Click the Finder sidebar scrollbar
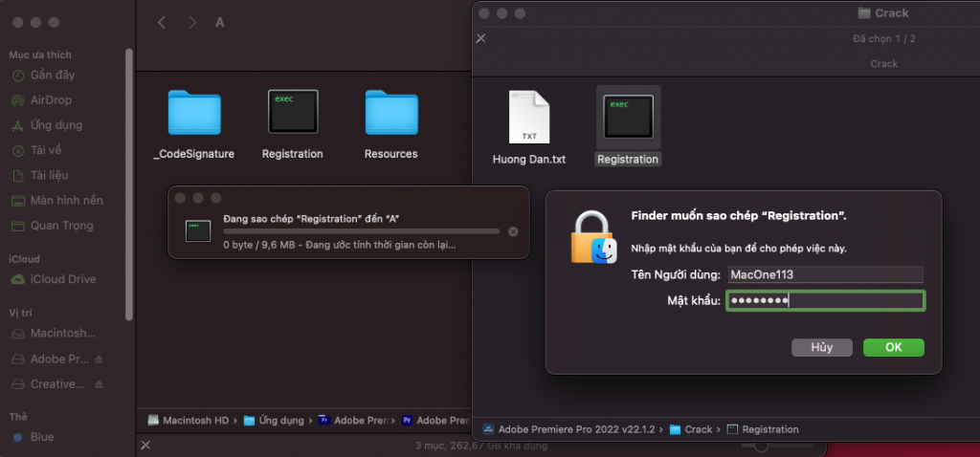Viewport: 980px width, 457px height. 129,185
